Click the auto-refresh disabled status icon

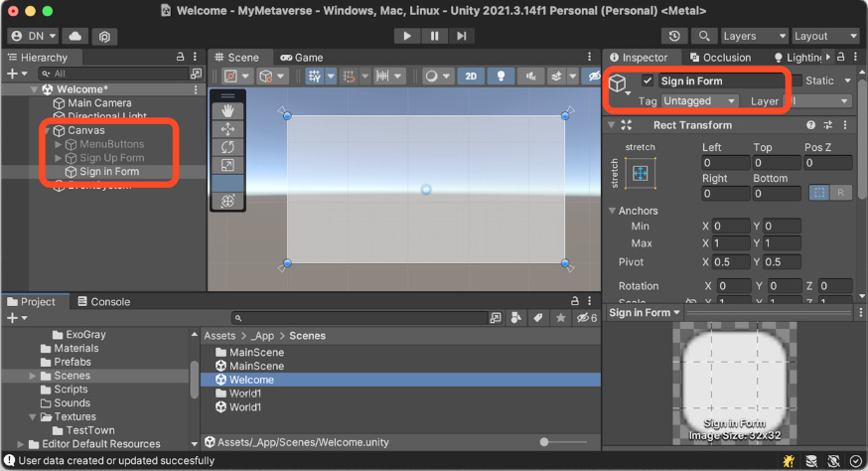click(x=833, y=461)
